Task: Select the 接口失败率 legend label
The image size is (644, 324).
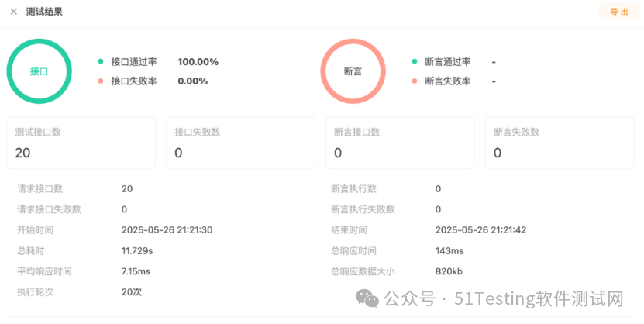Action: [134, 81]
